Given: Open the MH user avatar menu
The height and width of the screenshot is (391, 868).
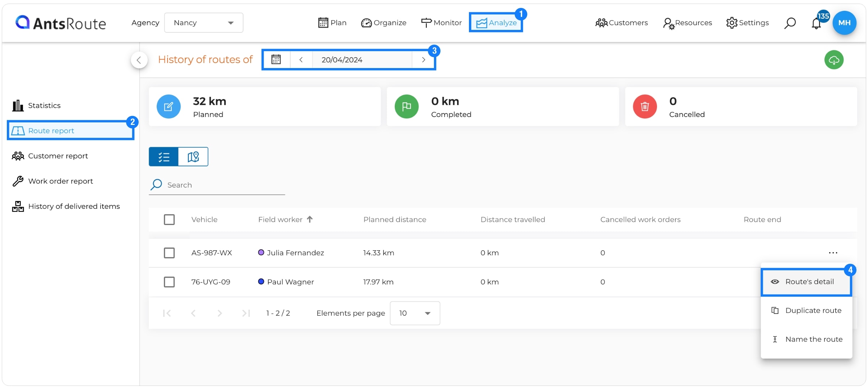Looking at the screenshot, I should point(844,23).
